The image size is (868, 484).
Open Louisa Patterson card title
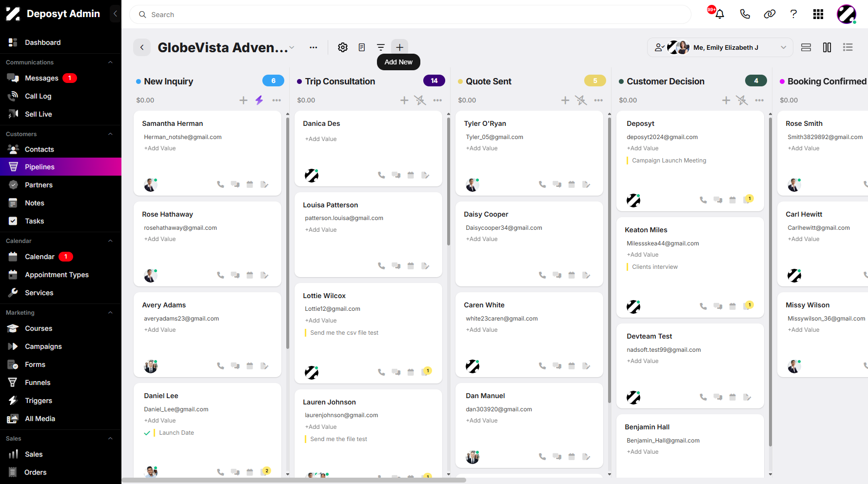pos(330,205)
